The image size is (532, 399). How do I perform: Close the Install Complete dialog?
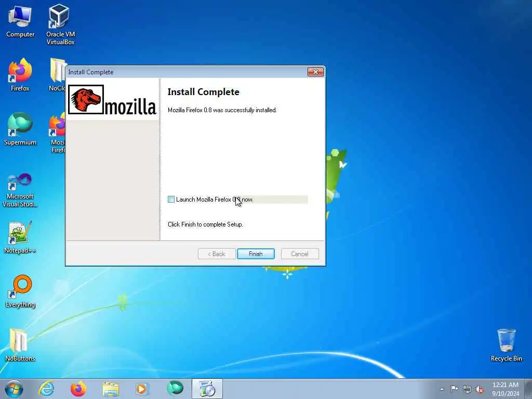pyautogui.click(x=315, y=72)
